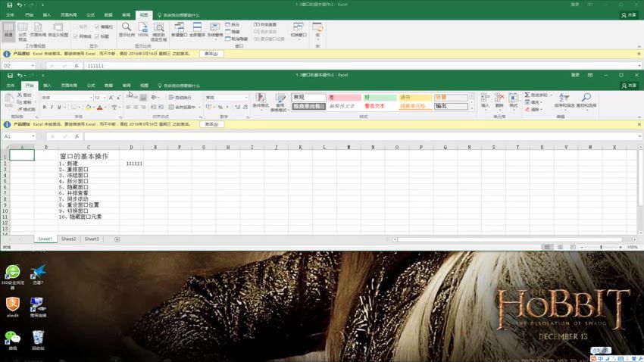Image resolution: width=644 pixels, height=362 pixels.
Task: Switch to Page Layout tab in lower window
Action: pos(69,86)
